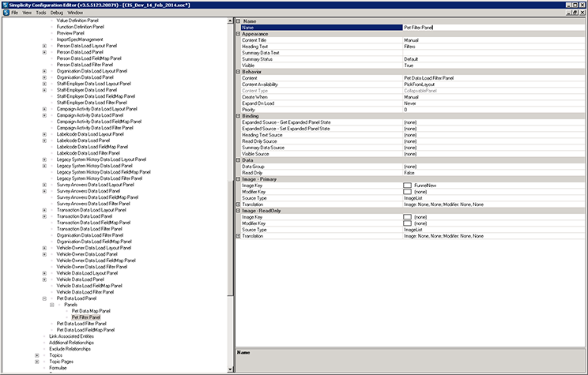Click Content Availability value PickFromLayout
This screenshot has width=588, height=375.
pos(419,84)
